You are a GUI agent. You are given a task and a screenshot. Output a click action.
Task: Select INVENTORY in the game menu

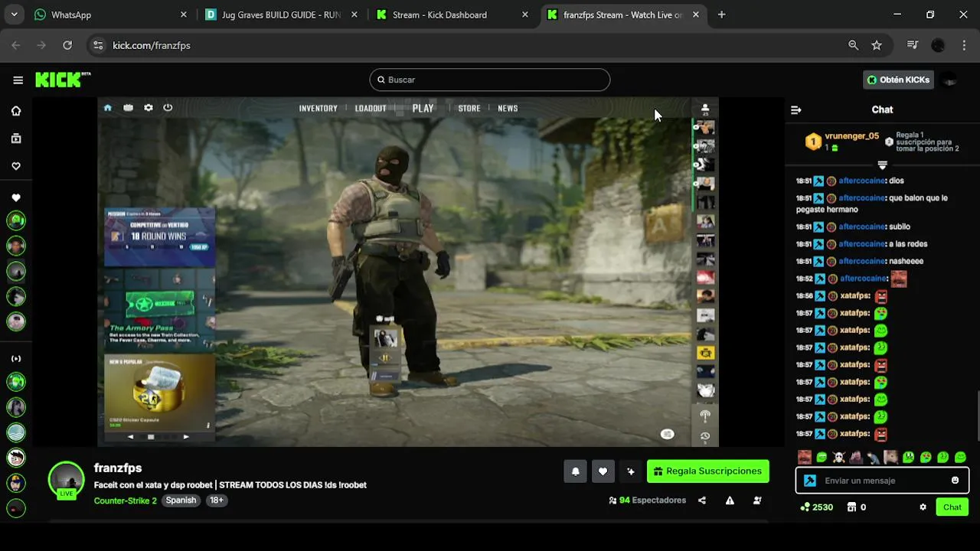[318, 109]
